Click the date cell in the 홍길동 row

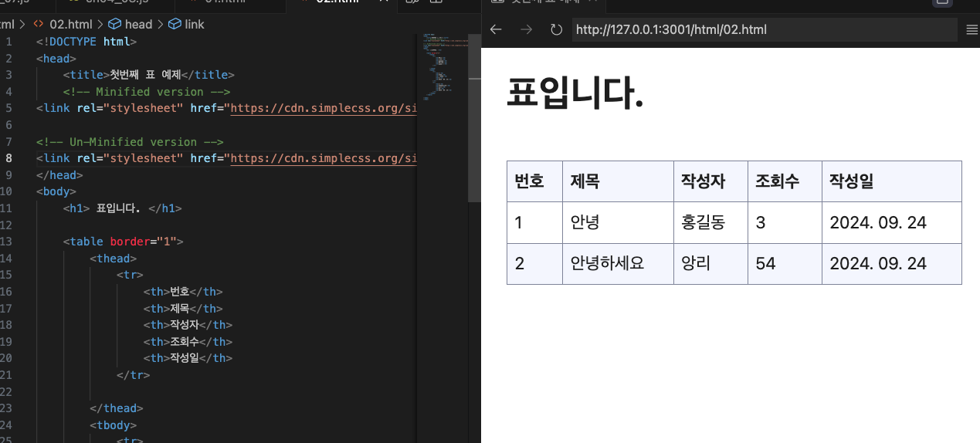[x=892, y=222]
